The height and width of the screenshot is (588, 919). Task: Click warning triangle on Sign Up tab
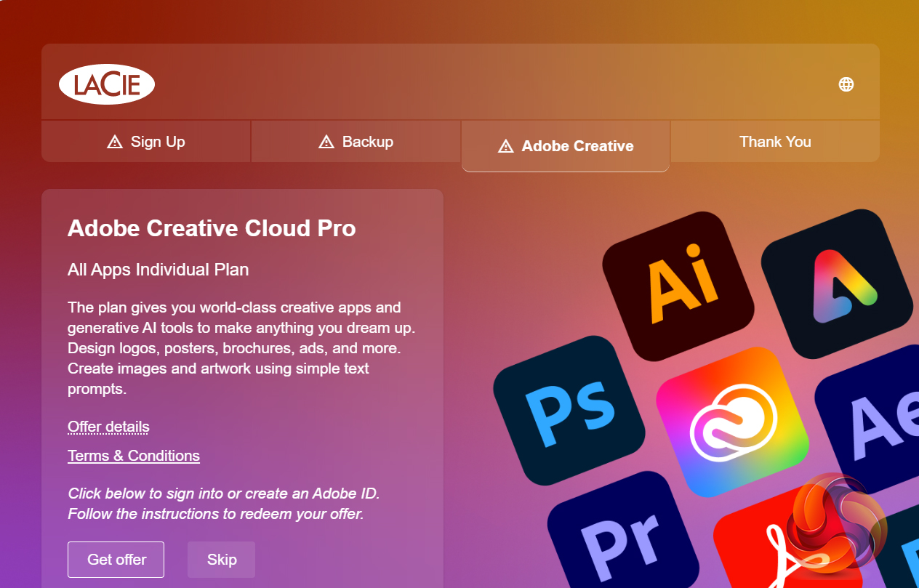pos(115,142)
